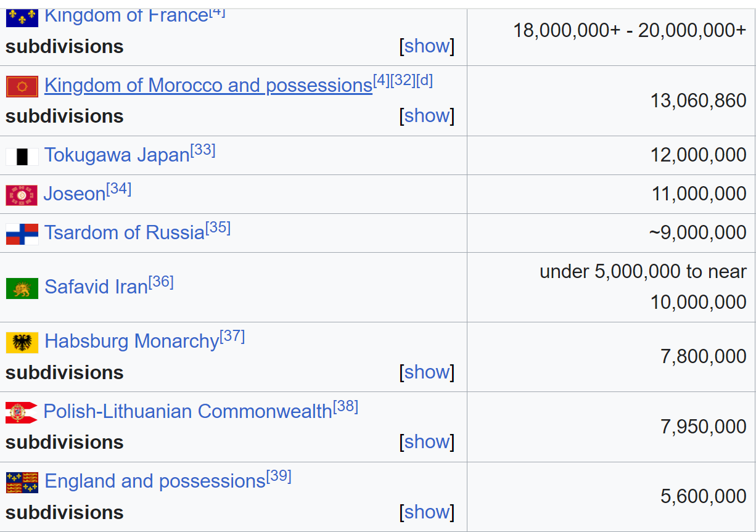Open the Polish-Lithuanian Commonwealth link

click(187, 411)
